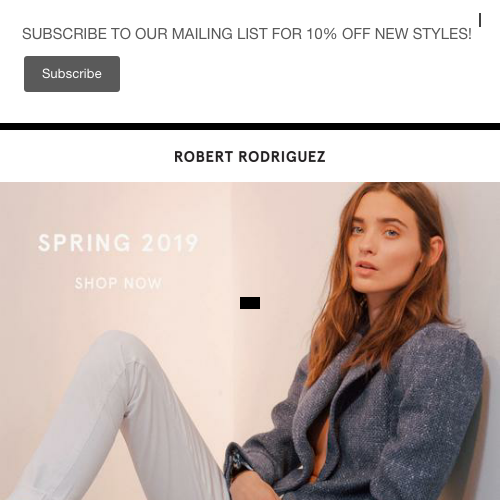This screenshot has width=500, height=500.
Task: Click the model's face in the hero photo
Action: click(380, 243)
